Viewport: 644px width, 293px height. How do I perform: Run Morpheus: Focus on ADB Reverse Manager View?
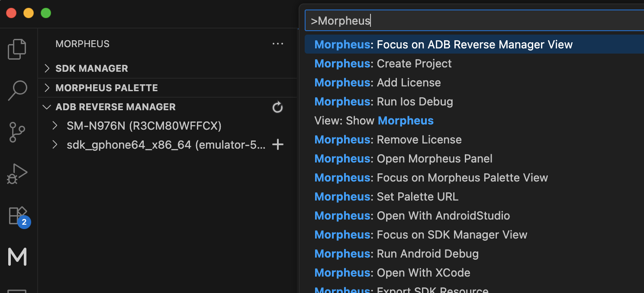tap(474, 45)
